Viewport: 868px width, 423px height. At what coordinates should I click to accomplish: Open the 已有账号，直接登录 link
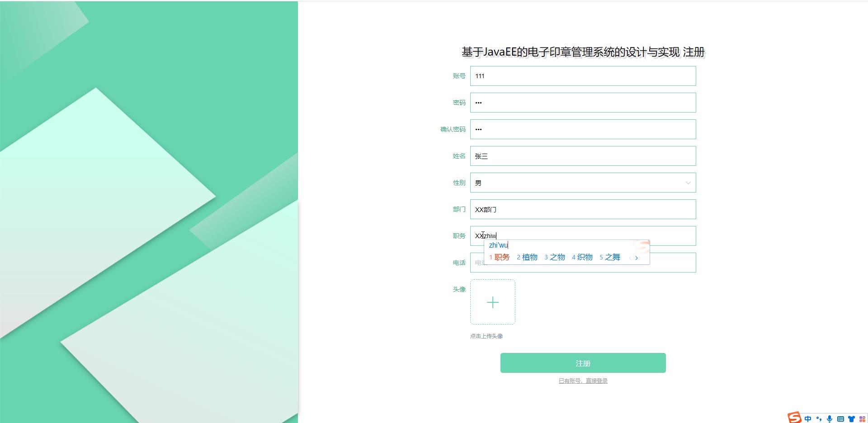tap(583, 381)
